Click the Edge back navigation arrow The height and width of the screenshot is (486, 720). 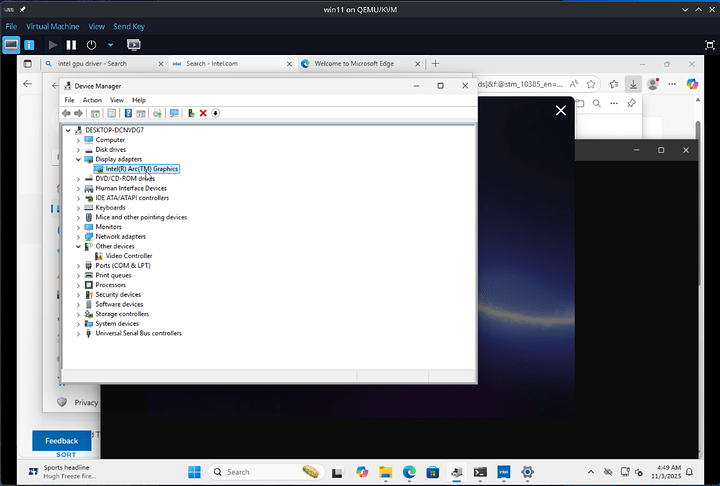tap(28, 84)
